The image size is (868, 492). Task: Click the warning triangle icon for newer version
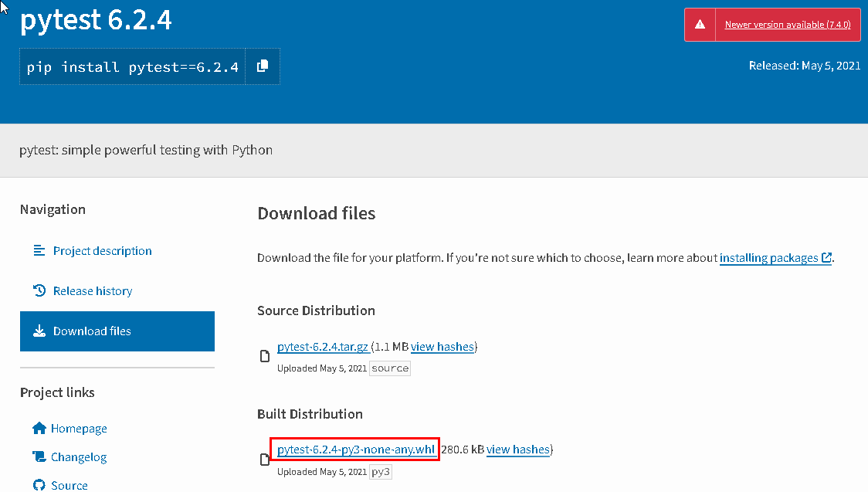click(700, 25)
